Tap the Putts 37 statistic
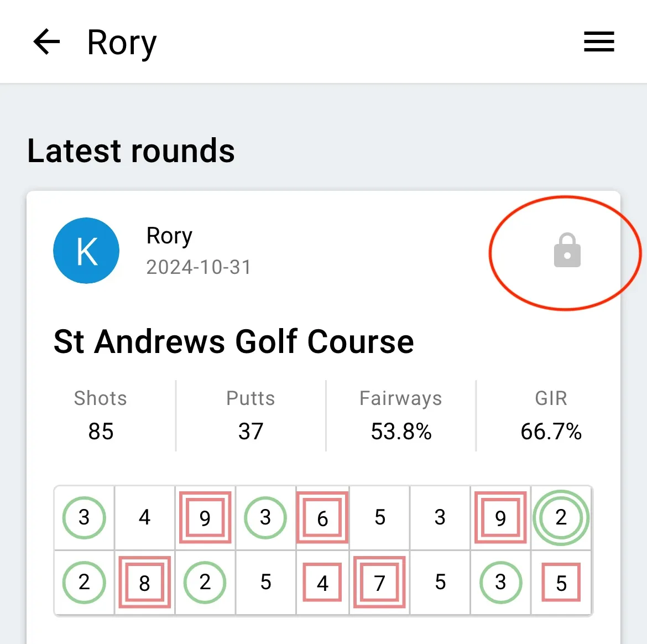The width and height of the screenshot is (647, 644). pyautogui.click(x=251, y=416)
